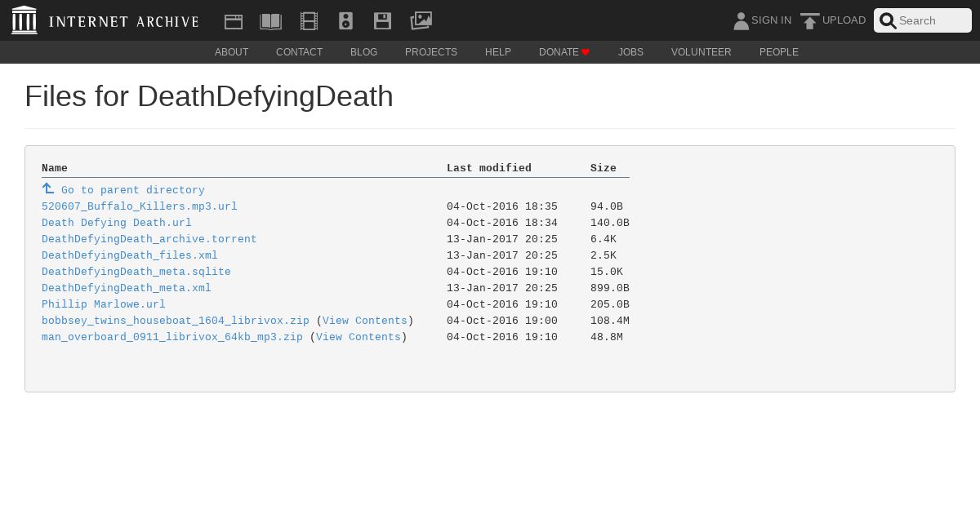Open the People menu item
This screenshot has height=514, width=980.
(779, 52)
